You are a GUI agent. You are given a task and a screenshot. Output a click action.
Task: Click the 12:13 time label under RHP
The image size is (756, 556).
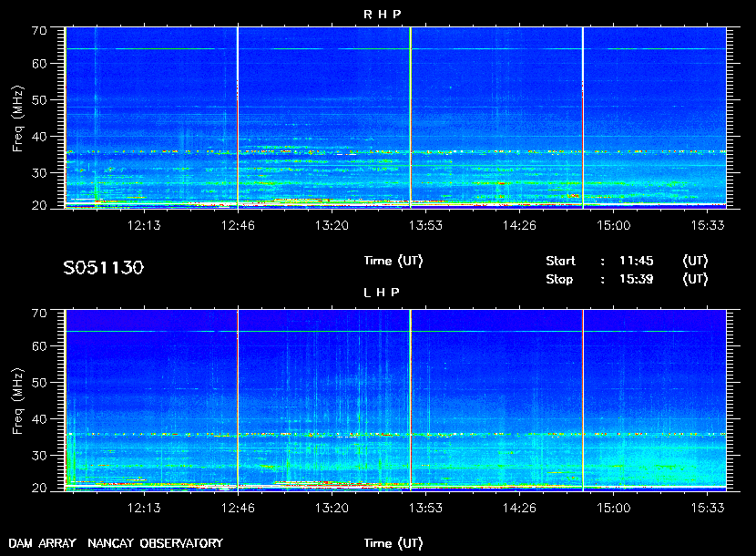tap(144, 225)
